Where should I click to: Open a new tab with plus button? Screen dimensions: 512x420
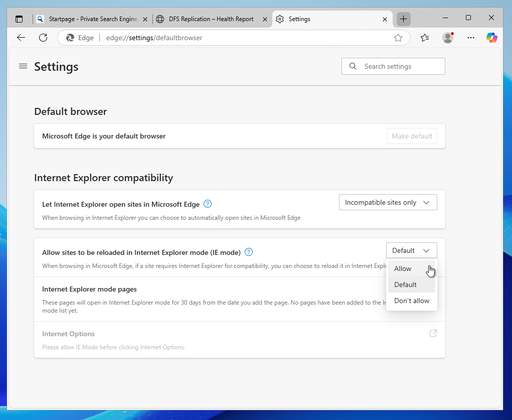pyautogui.click(x=403, y=19)
